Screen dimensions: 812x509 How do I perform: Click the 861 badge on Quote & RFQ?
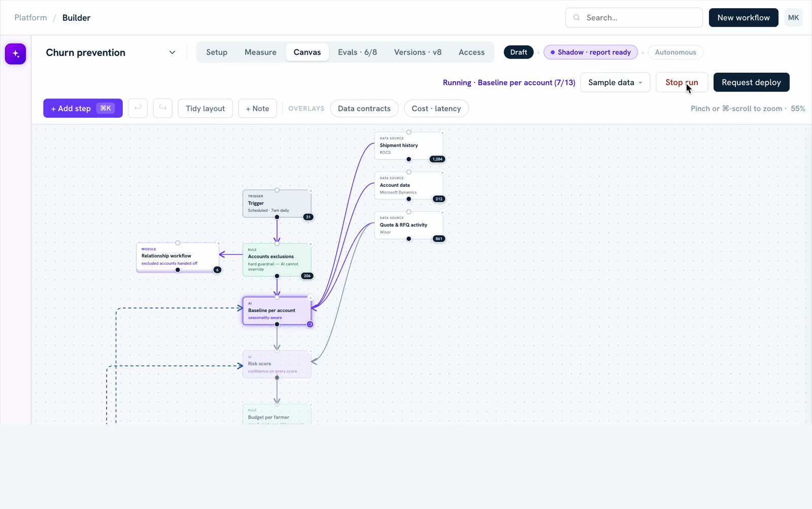pos(439,239)
